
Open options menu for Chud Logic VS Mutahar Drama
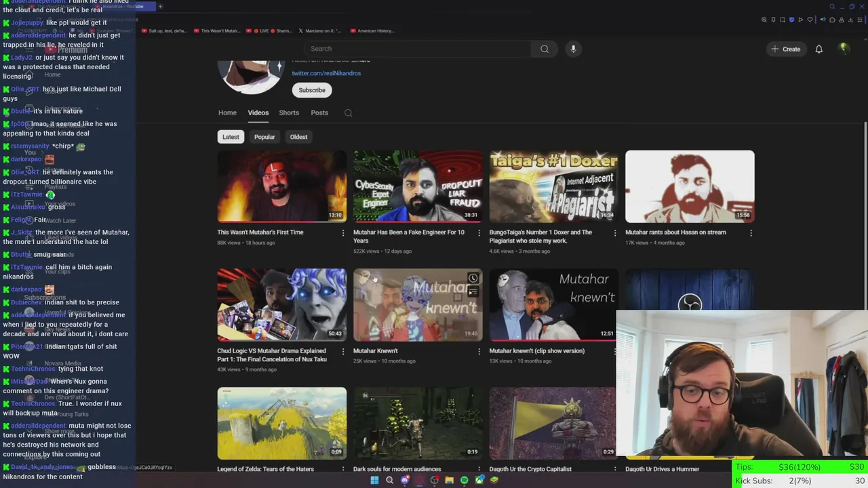click(342, 352)
